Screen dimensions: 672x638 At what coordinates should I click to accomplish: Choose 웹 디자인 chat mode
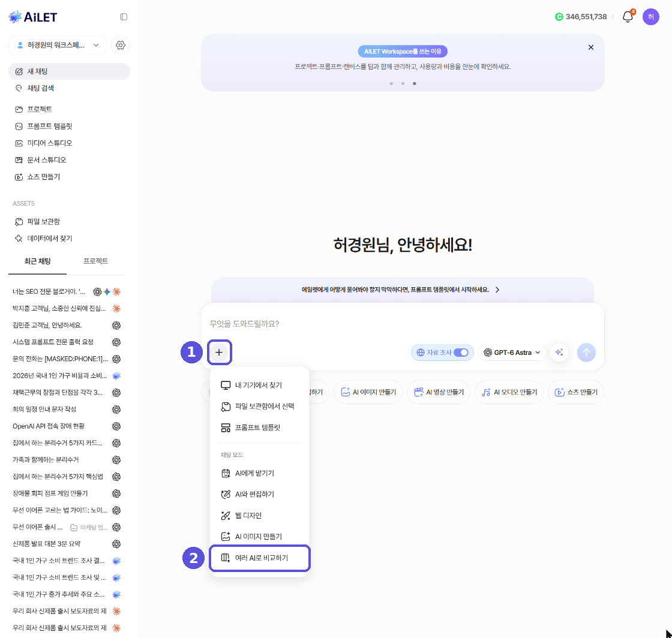259,516
